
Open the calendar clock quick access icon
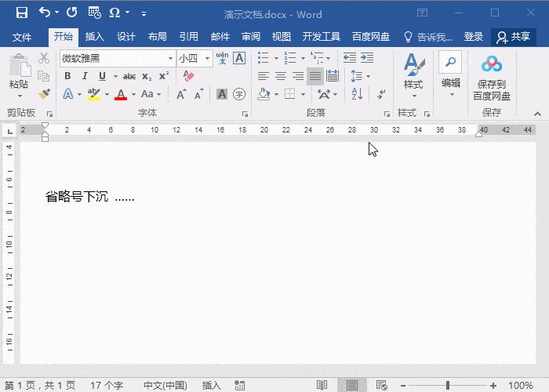[x=95, y=13]
